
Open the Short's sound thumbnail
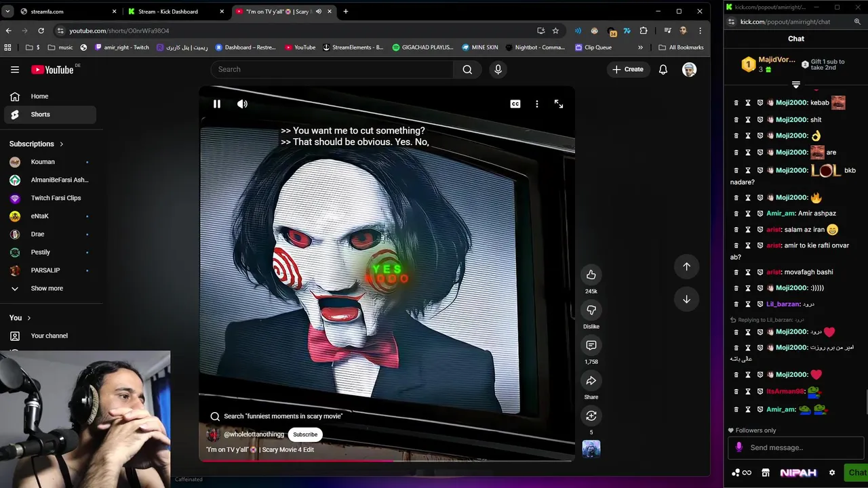click(591, 449)
